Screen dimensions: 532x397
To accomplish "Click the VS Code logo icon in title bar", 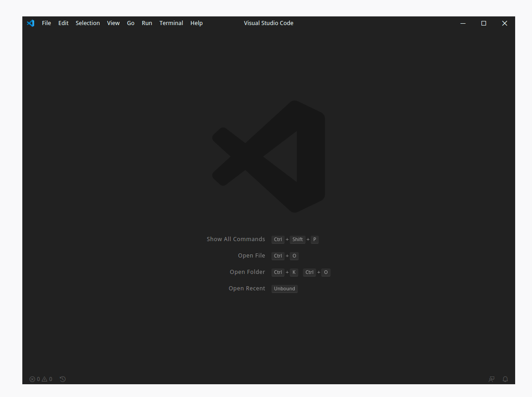I will (31, 23).
